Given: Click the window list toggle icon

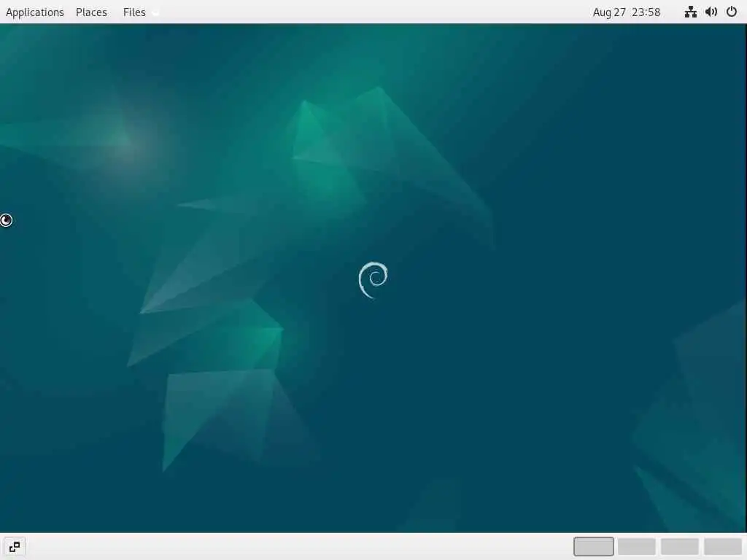Looking at the screenshot, I should [15, 547].
